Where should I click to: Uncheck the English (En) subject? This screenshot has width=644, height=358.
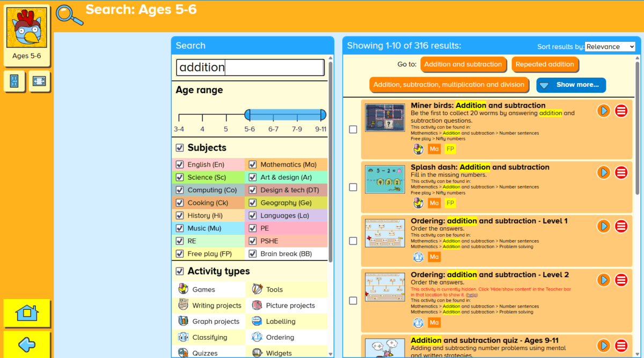[x=179, y=164]
